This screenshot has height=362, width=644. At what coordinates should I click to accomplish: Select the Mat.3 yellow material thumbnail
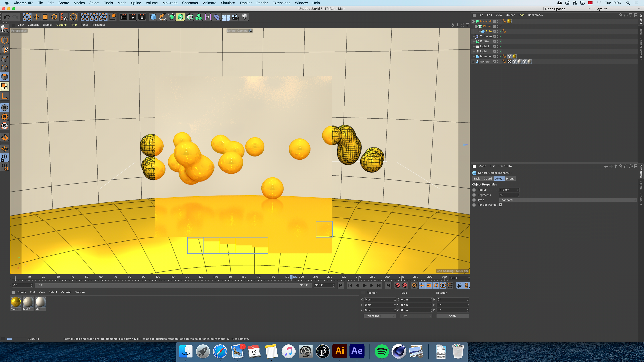tap(16, 302)
